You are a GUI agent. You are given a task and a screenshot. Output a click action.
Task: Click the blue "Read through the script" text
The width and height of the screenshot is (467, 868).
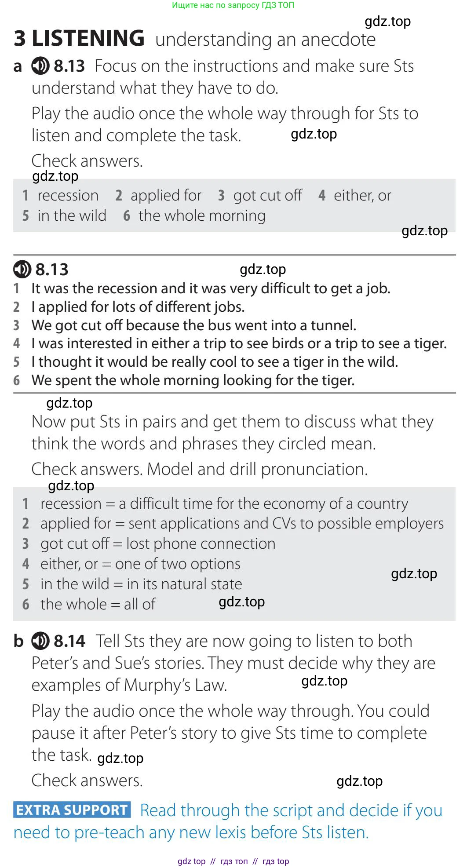tap(291, 810)
